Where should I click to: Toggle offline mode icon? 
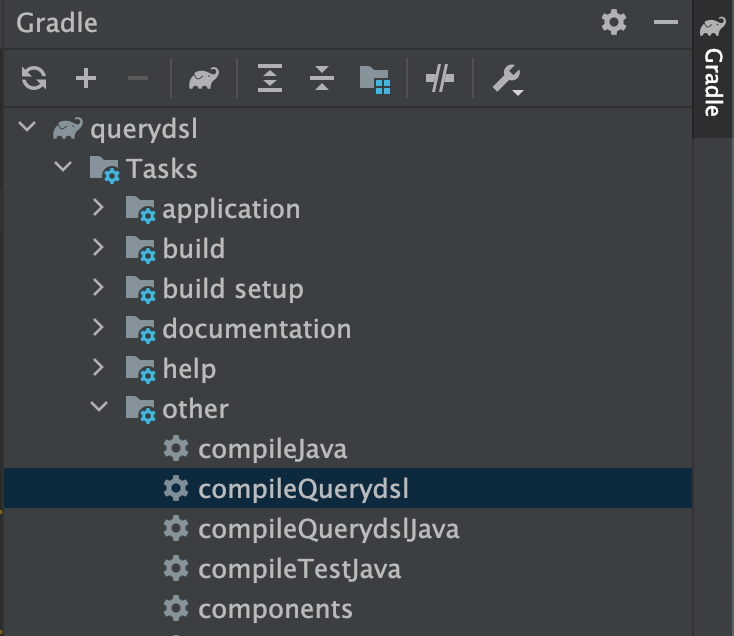[x=440, y=78]
